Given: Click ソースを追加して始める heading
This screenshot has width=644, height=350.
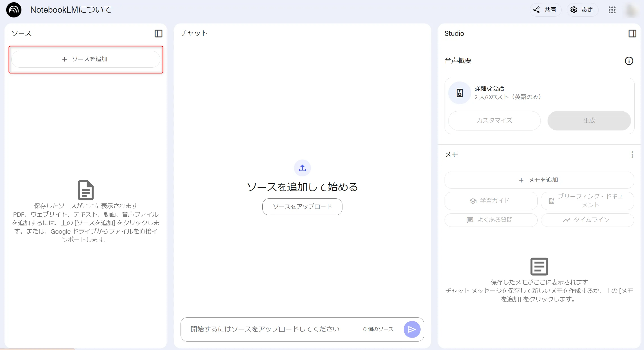Looking at the screenshot, I should coord(302,187).
